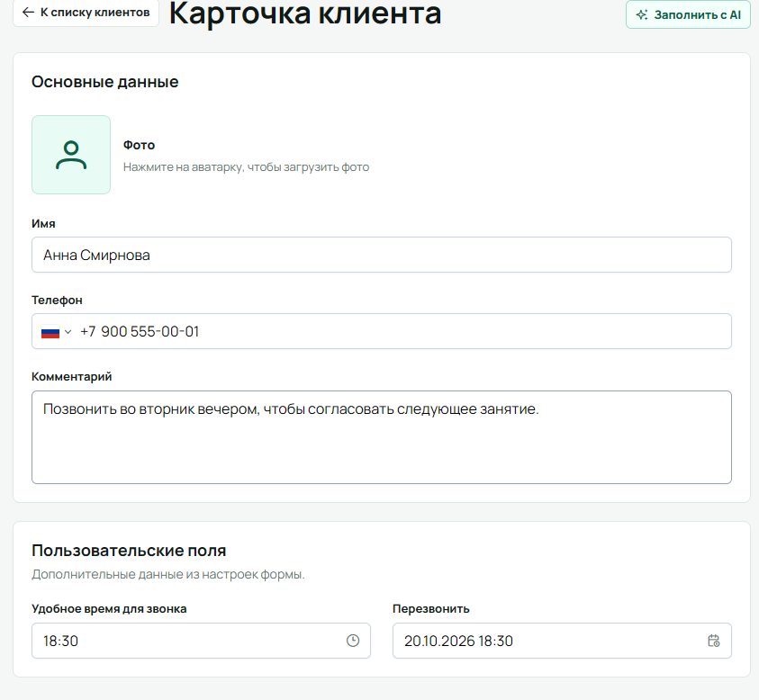Focus the Имя field with Анна Смирнова
Image resolution: width=759 pixels, height=700 pixels.
[x=382, y=255]
